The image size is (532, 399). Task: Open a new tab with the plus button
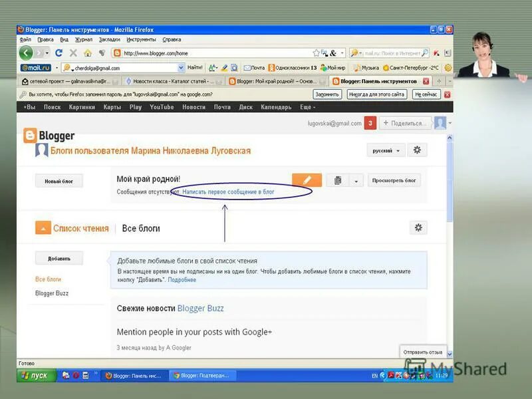point(439,81)
